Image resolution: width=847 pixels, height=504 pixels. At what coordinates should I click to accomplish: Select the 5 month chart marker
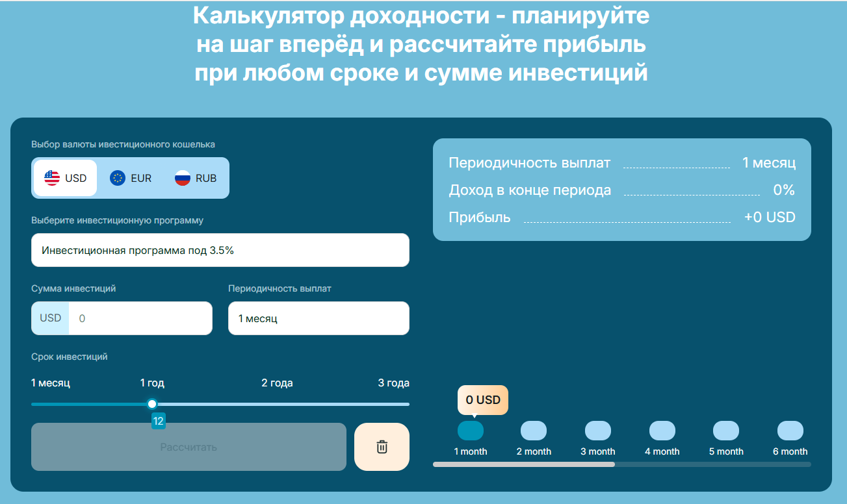(x=726, y=431)
